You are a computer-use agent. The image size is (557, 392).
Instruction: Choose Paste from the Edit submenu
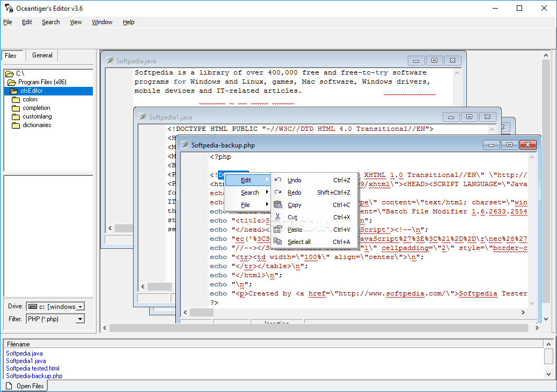[x=314, y=230]
